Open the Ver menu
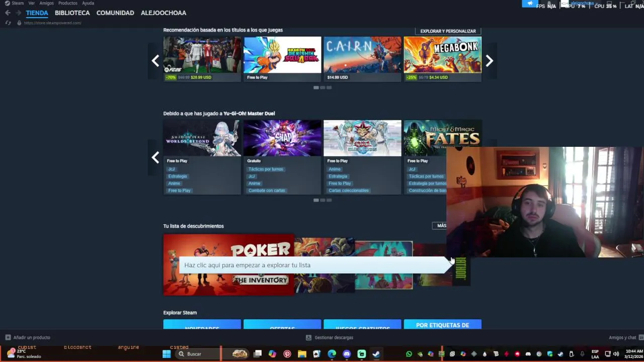Screen dimensions: 644x362 [32, 3]
